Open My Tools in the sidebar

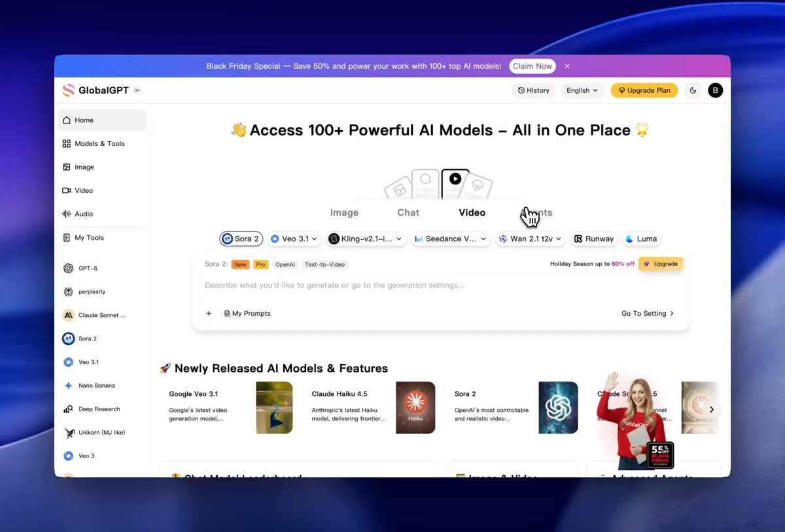pyautogui.click(x=102, y=238)
